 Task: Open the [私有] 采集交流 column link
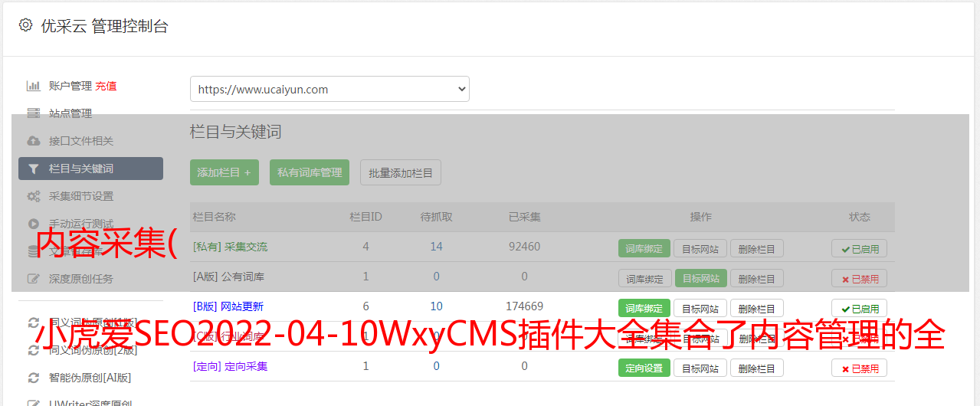click(231, 247)
